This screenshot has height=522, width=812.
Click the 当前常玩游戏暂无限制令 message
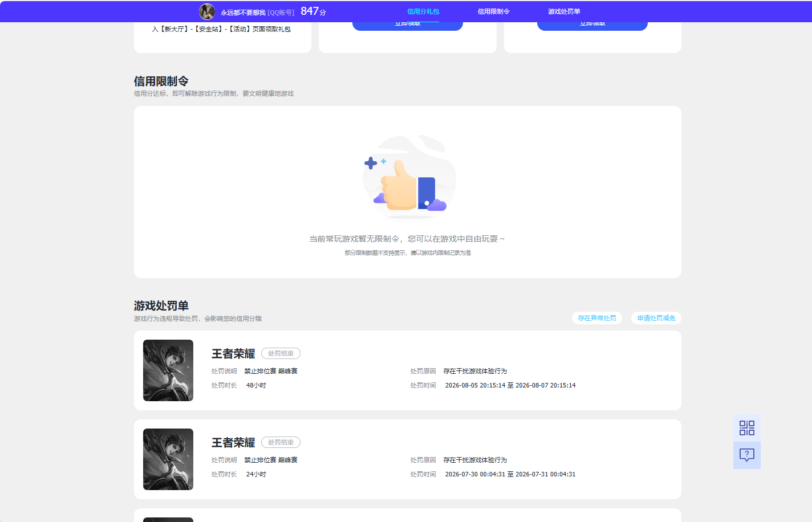[407, 239]
